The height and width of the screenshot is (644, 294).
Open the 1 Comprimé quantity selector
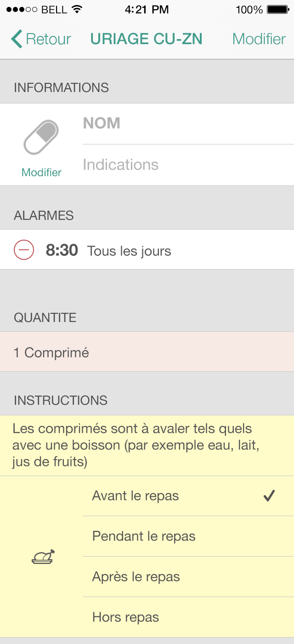[x=147, y=352]
